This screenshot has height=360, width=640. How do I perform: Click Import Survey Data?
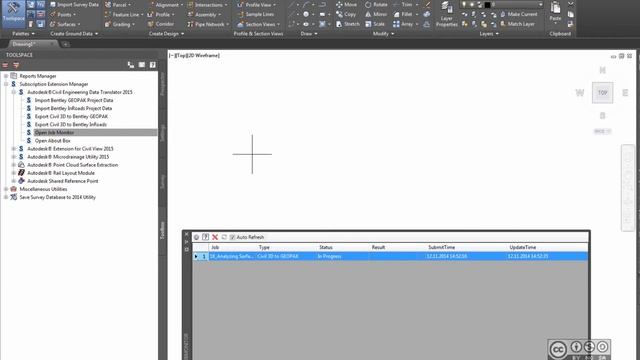[74, 4]
